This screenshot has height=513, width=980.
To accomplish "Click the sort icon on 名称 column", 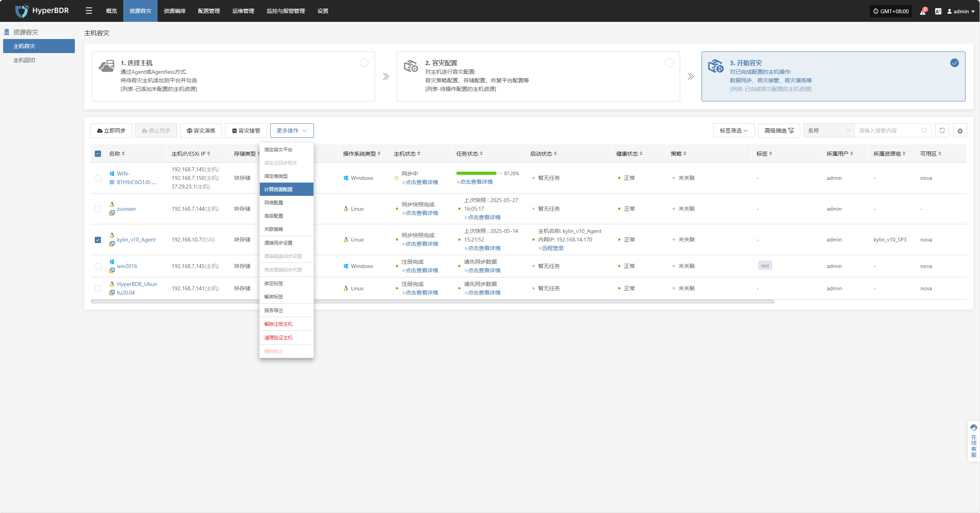I will [x=123, y=154].
